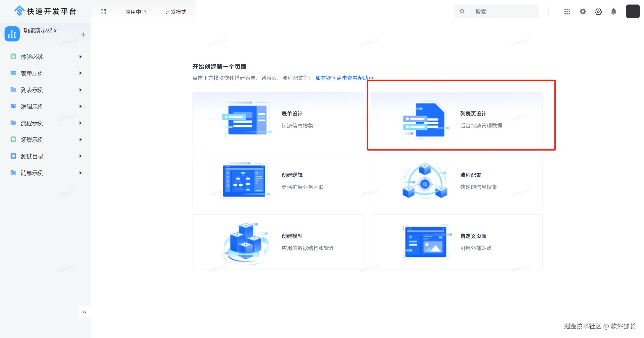Click the 功能演示v2.x app chart icon
The width and height of the screenshot is (644, 338).
click(12, 34)
